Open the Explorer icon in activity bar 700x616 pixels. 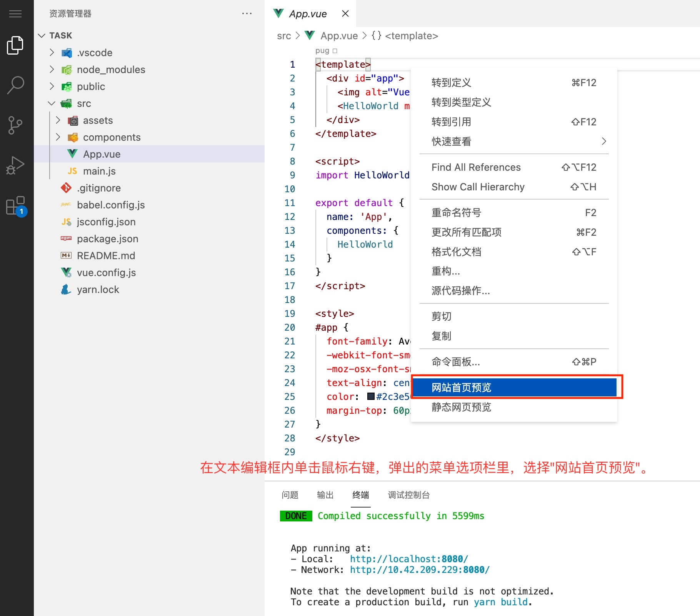[15, 45]
